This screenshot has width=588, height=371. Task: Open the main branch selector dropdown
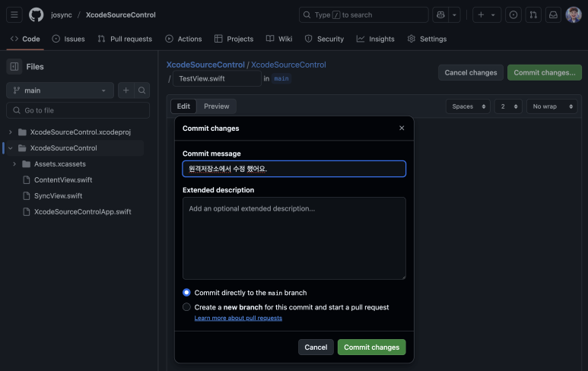coord(60,90)
